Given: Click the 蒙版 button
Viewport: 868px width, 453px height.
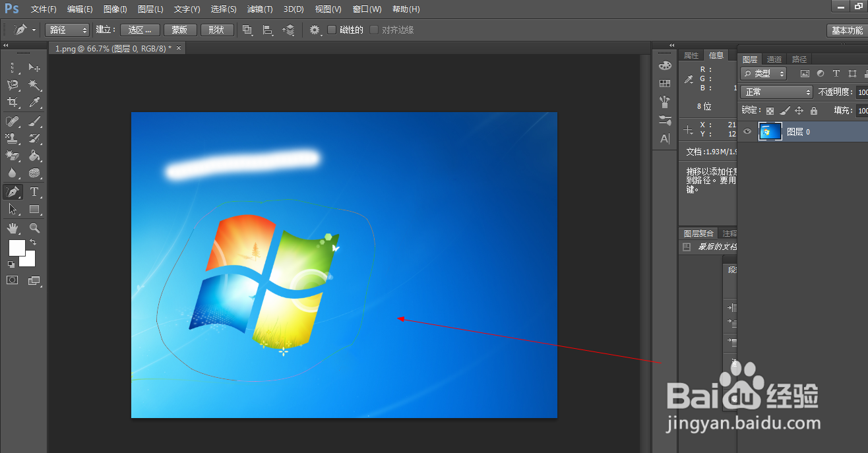Looking at the screenshot, I should pos(180,30).
